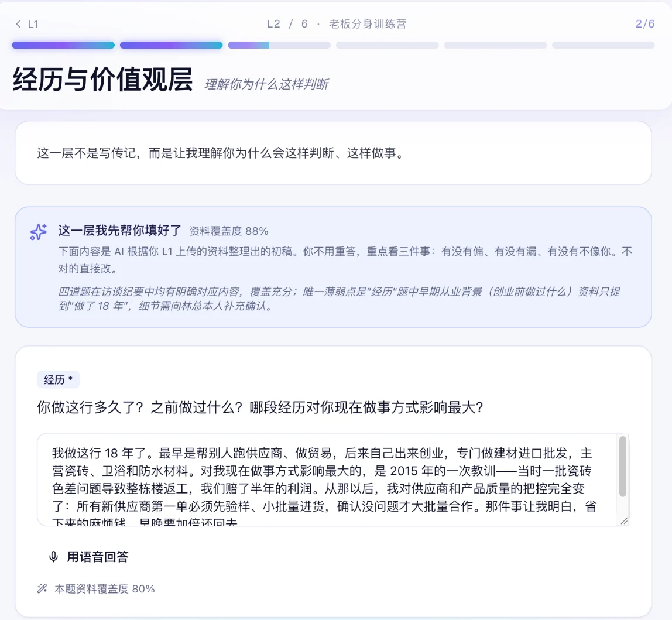Click 资料覆盖度 88% label
672x620 pixels.
point(229,231)
